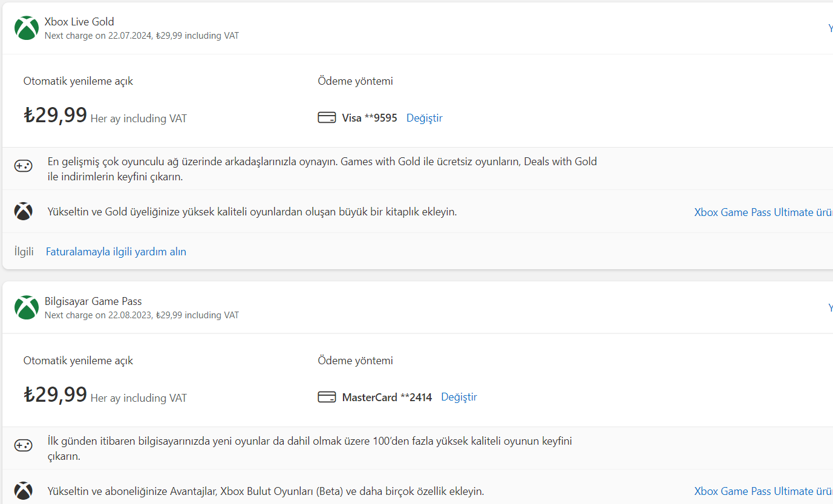Click Next charge on 22.07.2024 text
Viewport: 833px width, 504px height.
point(142,36)
